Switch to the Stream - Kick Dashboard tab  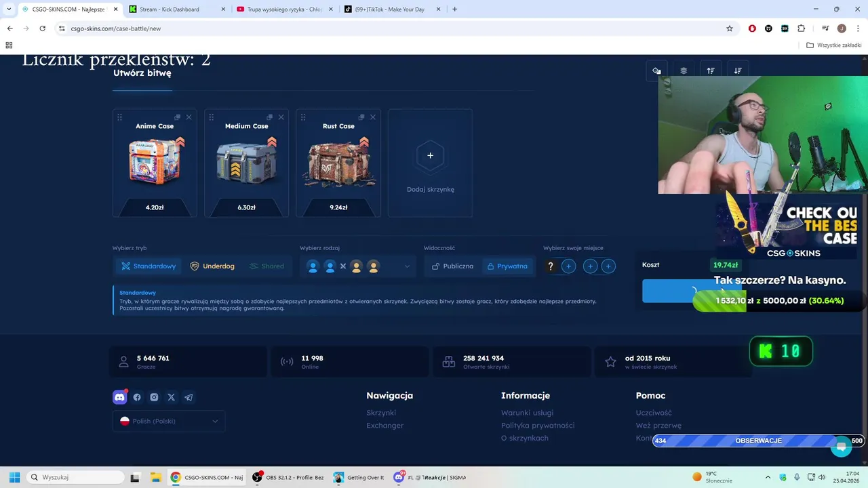pyautogui.click(x=176, y=9)
